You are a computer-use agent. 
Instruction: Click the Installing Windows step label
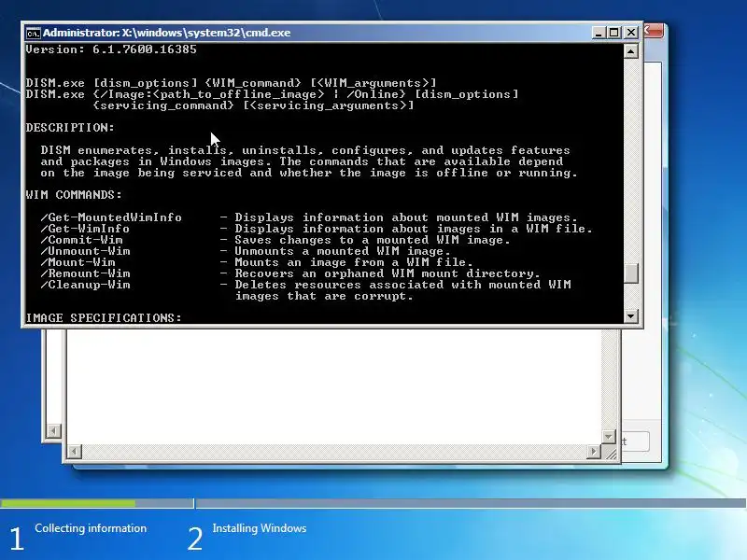click(x=260, y=528)
